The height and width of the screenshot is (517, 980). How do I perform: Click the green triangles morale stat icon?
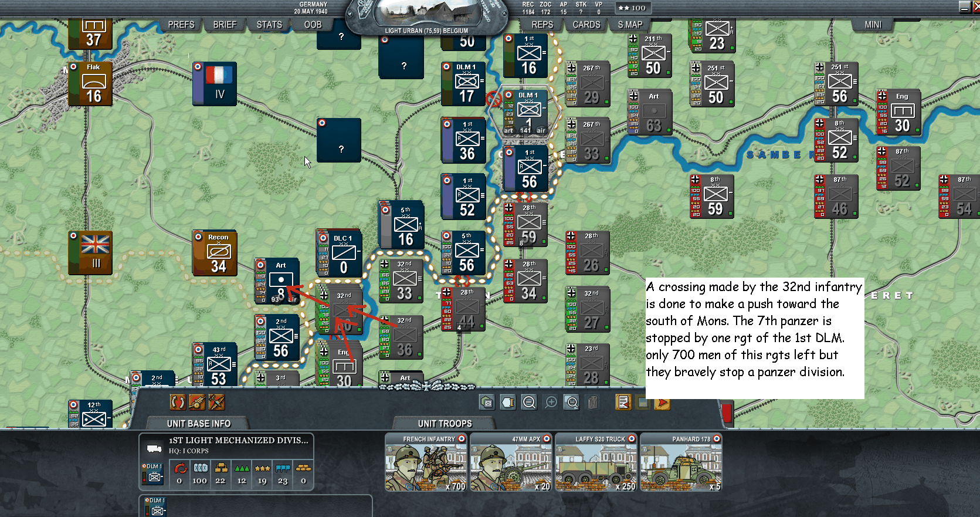242,468
